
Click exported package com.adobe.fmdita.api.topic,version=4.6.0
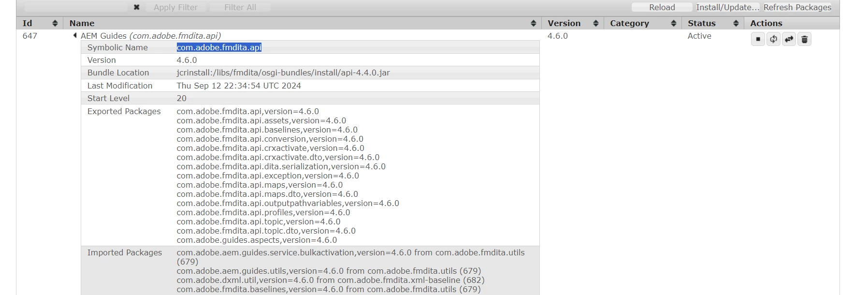[x=259, y=221]
